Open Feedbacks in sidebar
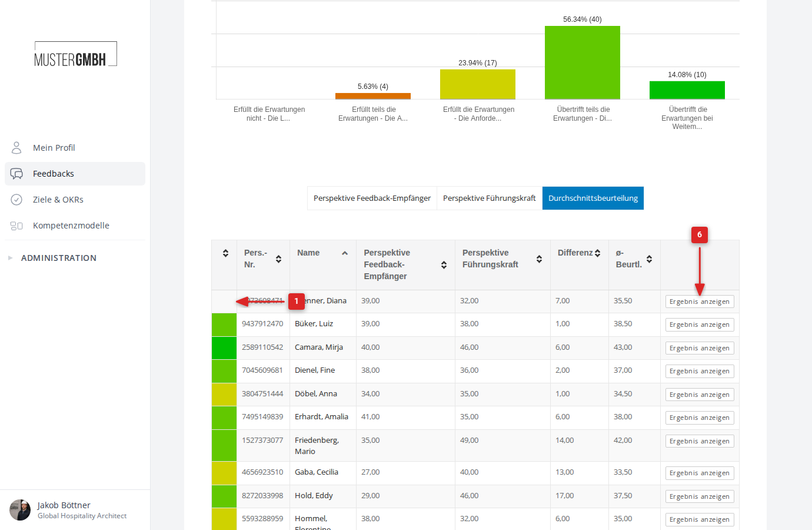 (x=75, y=174)
